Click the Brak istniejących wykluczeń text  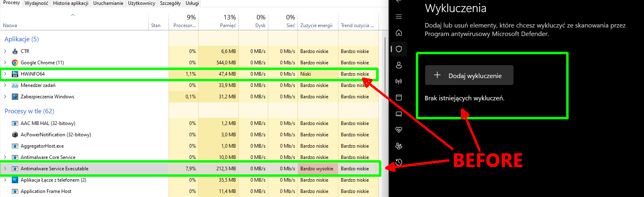pyautogui.click(x=464, y=98)
